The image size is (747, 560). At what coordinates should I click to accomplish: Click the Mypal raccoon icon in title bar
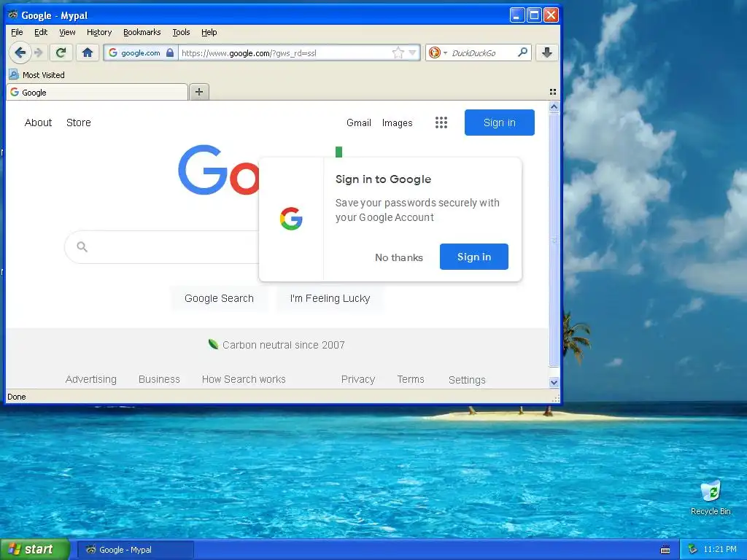(x=13, y=15)
